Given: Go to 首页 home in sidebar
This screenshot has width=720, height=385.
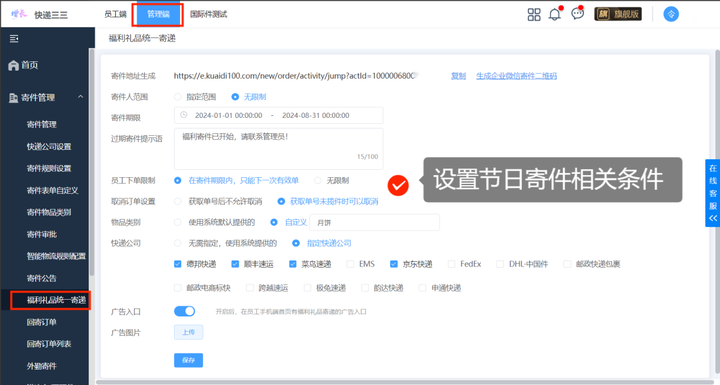Looking at the screenshot, I should pos(23,65).
